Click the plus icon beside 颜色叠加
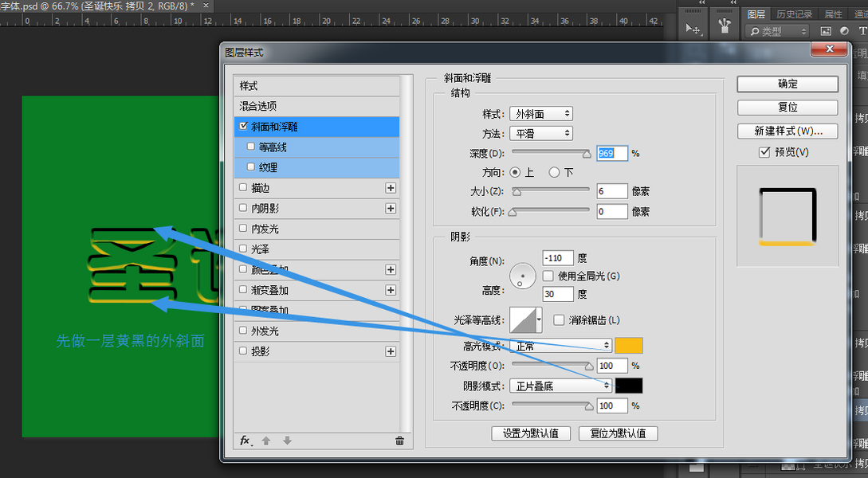The width and height of the screenshot is (868, 478). (x=391, y=270)
